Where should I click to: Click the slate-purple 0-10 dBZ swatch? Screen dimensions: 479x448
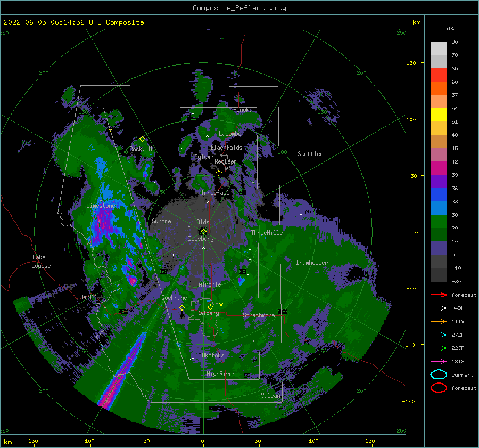click(439, 248)
